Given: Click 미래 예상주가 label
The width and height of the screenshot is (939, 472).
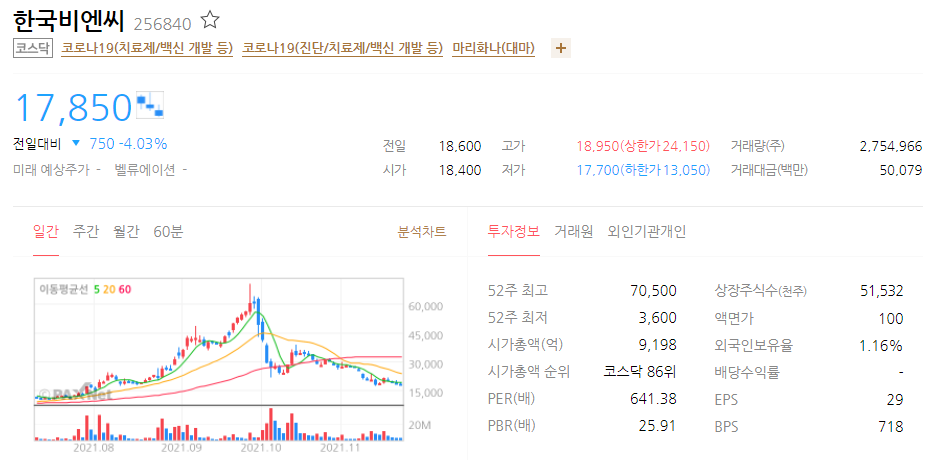Looking at the screenshot, I should [x=52, y=170].
